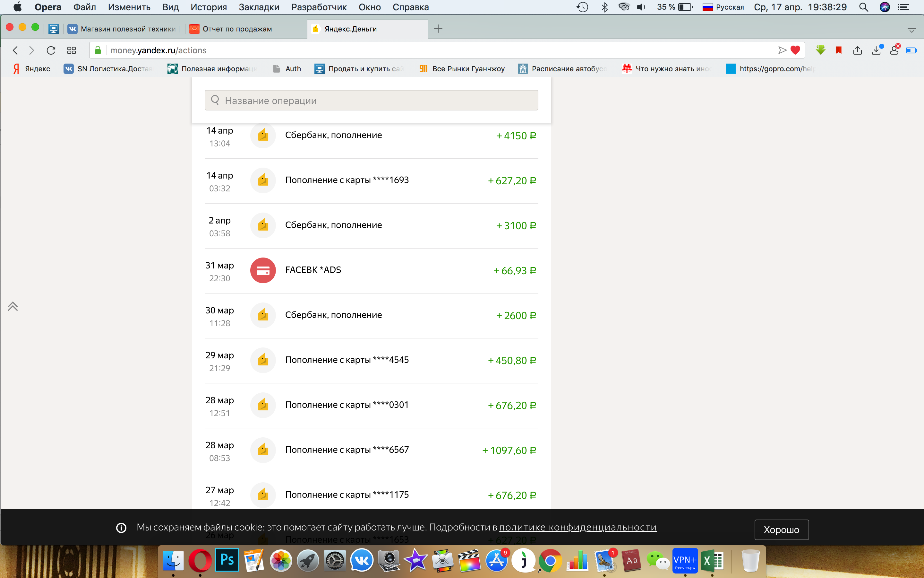This screenshot has width=924, height=578.
Task: Click the Time Machine menu bar icon
Action: [582, 7]
